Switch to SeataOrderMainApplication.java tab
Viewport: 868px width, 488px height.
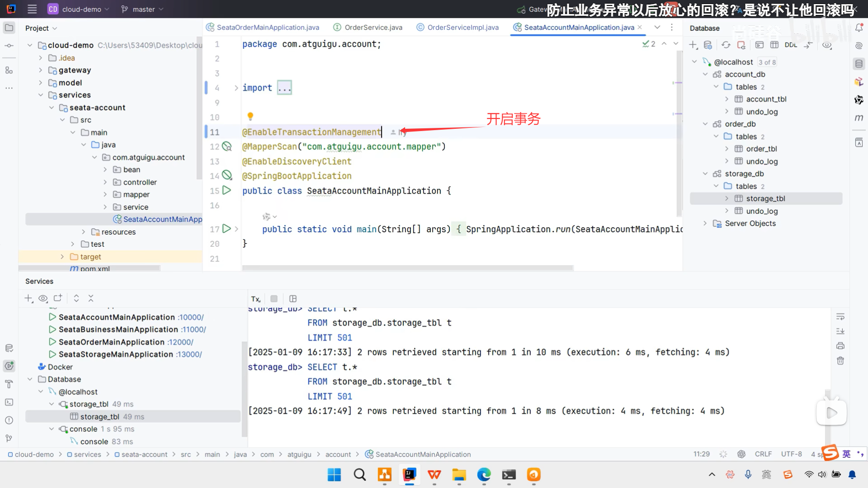coord(268,28)
